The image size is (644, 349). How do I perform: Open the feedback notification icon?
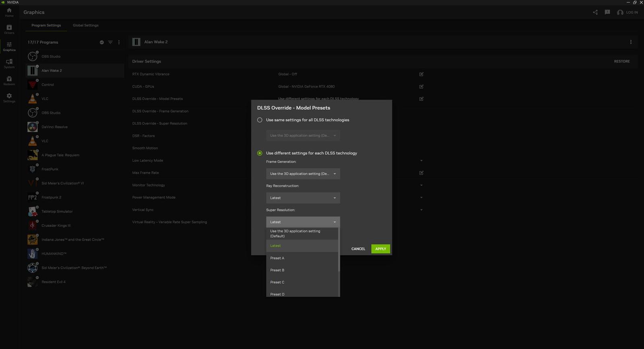607,12
